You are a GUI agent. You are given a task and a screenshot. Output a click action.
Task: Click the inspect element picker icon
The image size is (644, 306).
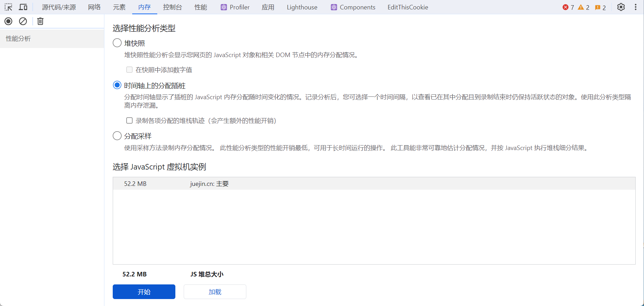pyautogui.click(x=8, y=7)
